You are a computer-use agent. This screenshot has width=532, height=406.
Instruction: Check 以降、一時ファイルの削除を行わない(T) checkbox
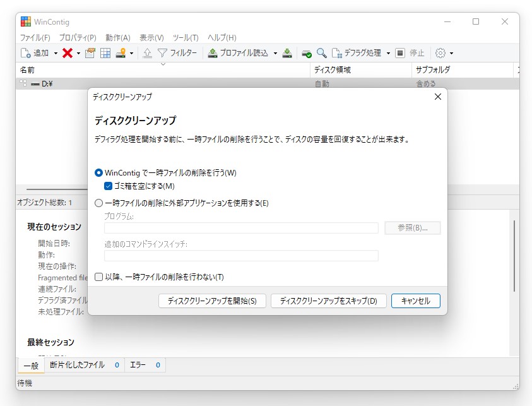(98, 277)
